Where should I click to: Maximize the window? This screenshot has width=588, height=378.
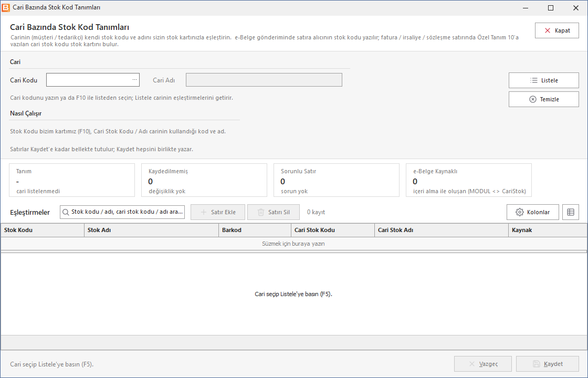[551, 8]
